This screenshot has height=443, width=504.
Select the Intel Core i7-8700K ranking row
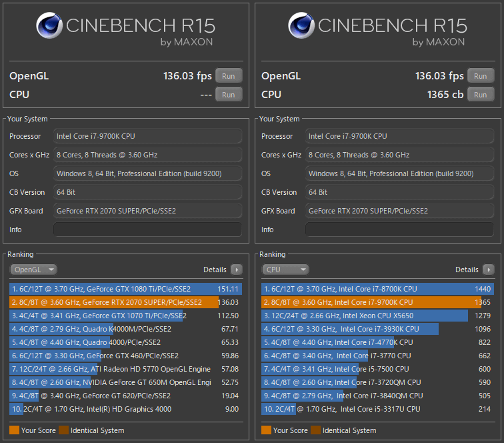[378, 289]
